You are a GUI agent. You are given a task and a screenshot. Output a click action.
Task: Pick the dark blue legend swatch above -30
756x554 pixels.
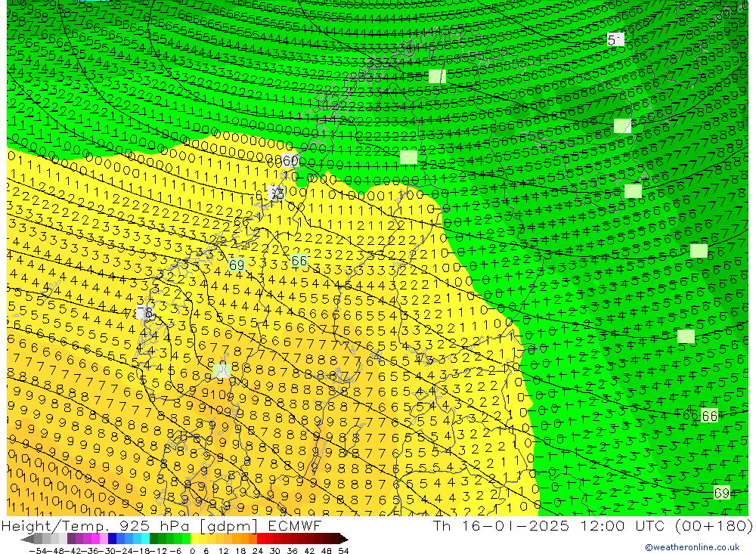tap(113, 539)
